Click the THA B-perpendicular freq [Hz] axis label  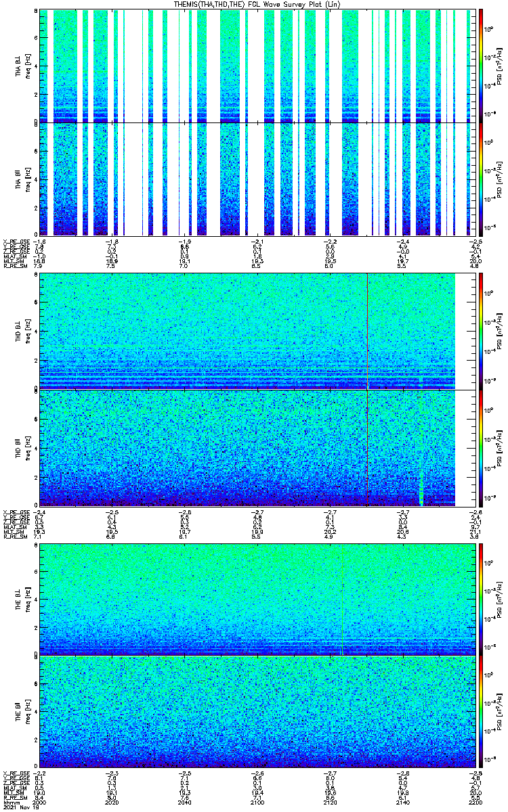point(27,66)
